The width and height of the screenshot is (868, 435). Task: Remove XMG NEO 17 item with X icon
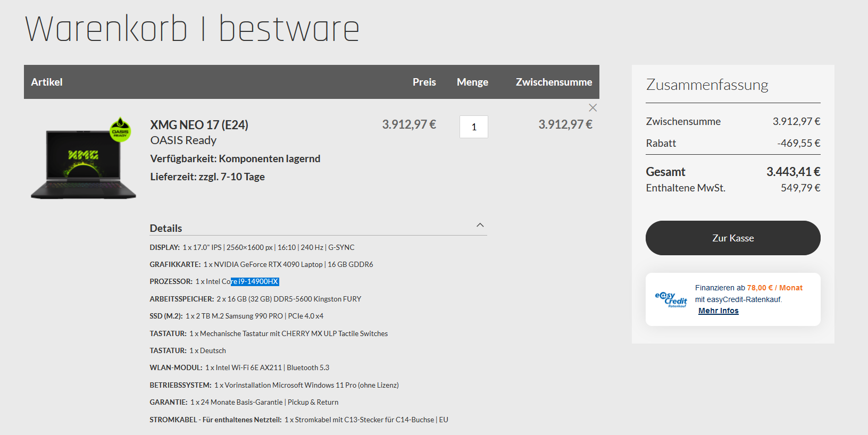pyautogui.click(x=592, y=107)
